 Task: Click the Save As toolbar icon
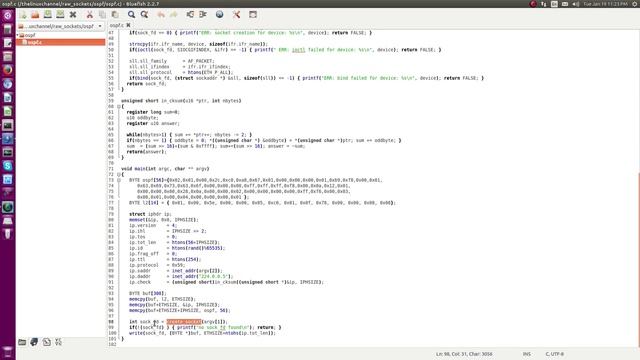60,15
